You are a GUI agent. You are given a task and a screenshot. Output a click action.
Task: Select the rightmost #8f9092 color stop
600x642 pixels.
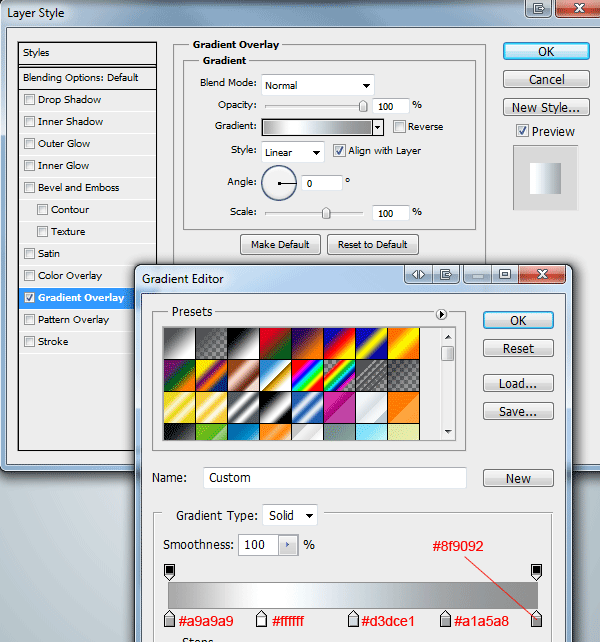[536, 619]
